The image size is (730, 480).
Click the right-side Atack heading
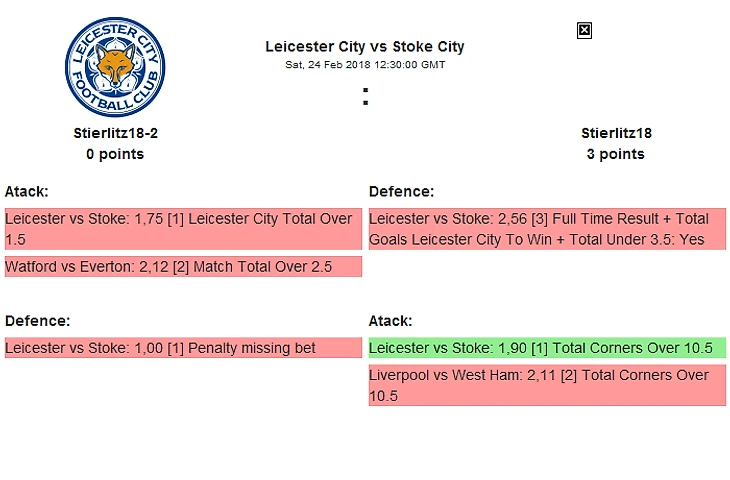390,321
